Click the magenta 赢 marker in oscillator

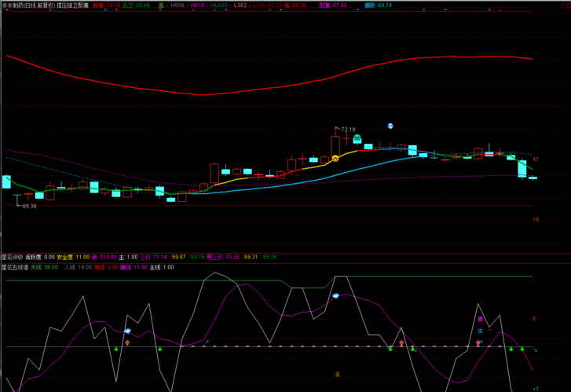[481, 319]
